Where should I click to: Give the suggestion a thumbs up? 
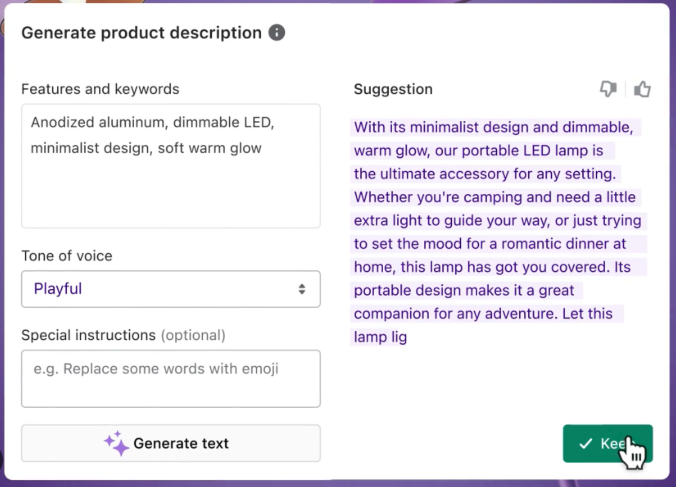[x=642, y=89]
